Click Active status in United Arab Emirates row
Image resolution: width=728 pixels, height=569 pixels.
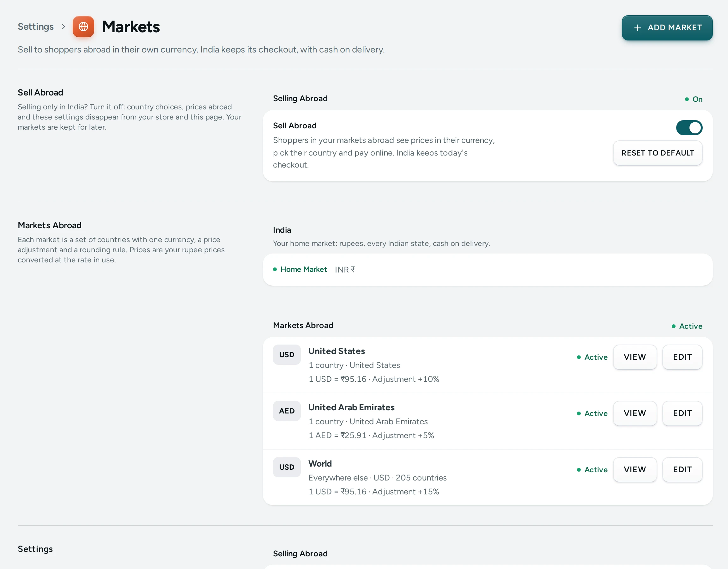tap(592, 413)
